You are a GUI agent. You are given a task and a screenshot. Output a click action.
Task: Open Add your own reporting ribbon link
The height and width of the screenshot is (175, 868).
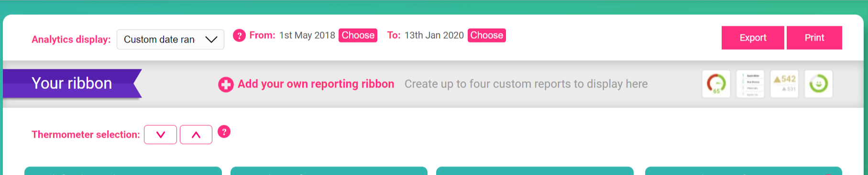tap(316, 84)
